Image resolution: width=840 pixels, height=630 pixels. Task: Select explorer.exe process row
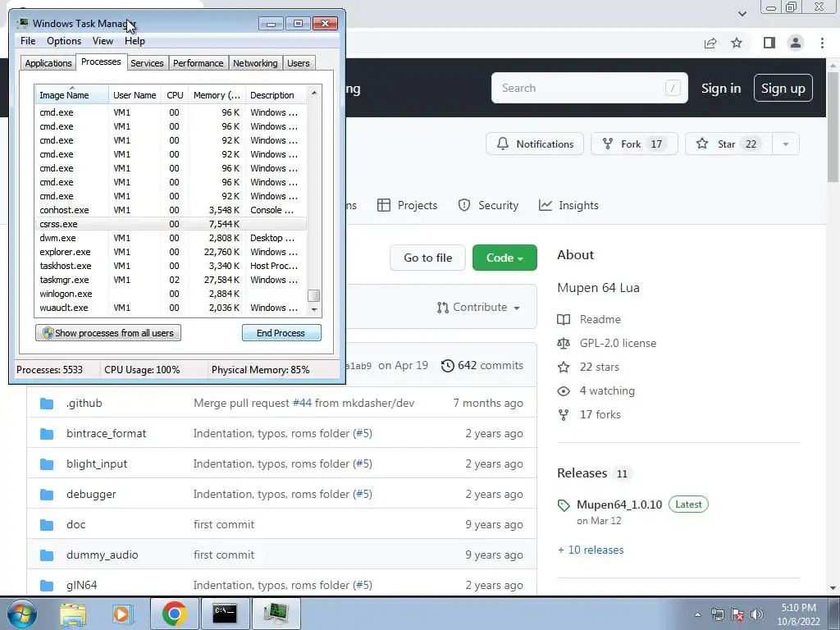(x=171, y=252)
